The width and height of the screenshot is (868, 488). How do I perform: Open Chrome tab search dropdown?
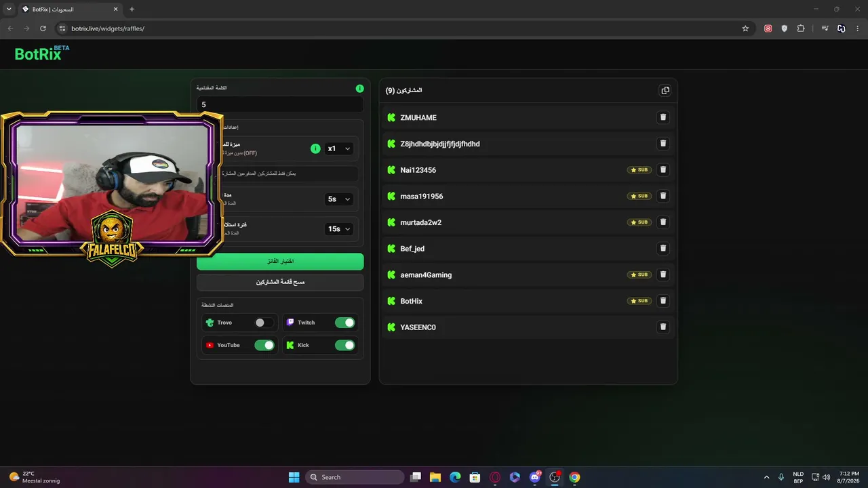9,9
